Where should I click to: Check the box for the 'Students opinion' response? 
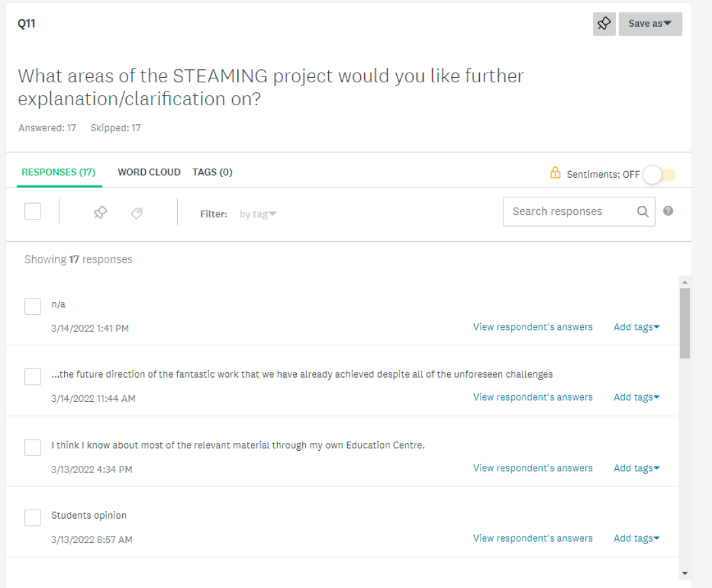(33, 517)
